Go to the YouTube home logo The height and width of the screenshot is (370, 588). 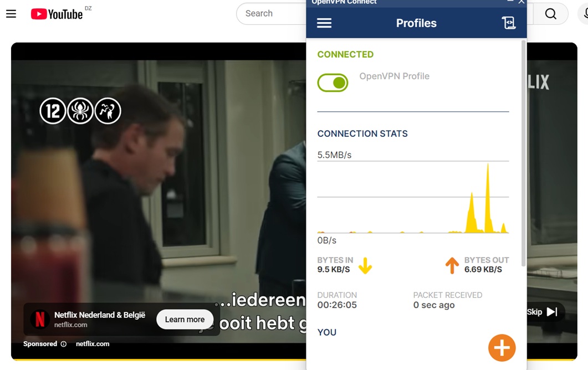point(57,14)
